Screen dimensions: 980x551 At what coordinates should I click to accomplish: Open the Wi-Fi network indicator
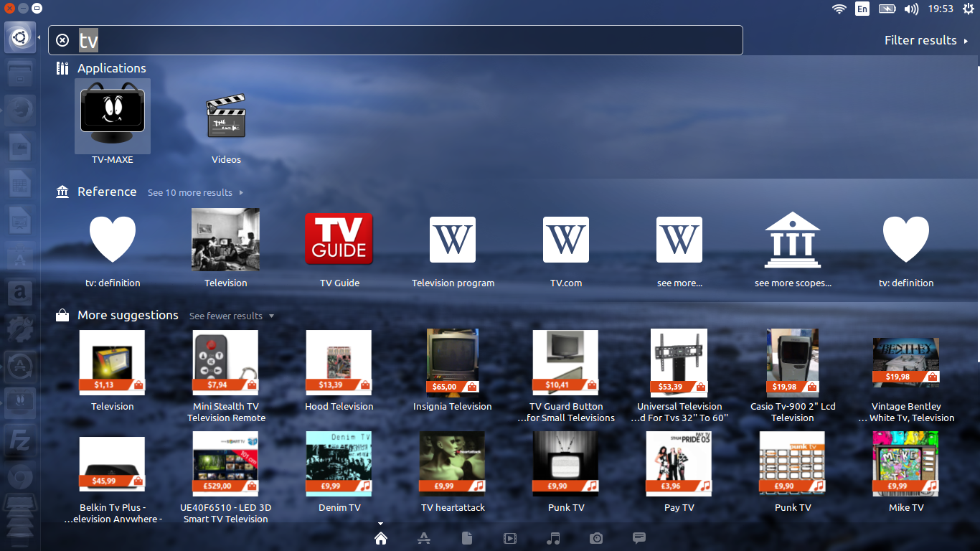tap(839, 9)
